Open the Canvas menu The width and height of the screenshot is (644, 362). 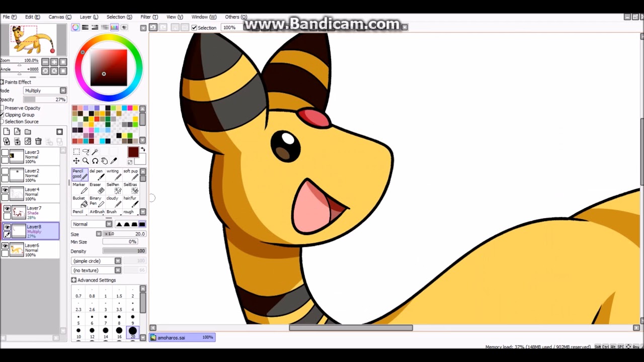tap(60, 17)
